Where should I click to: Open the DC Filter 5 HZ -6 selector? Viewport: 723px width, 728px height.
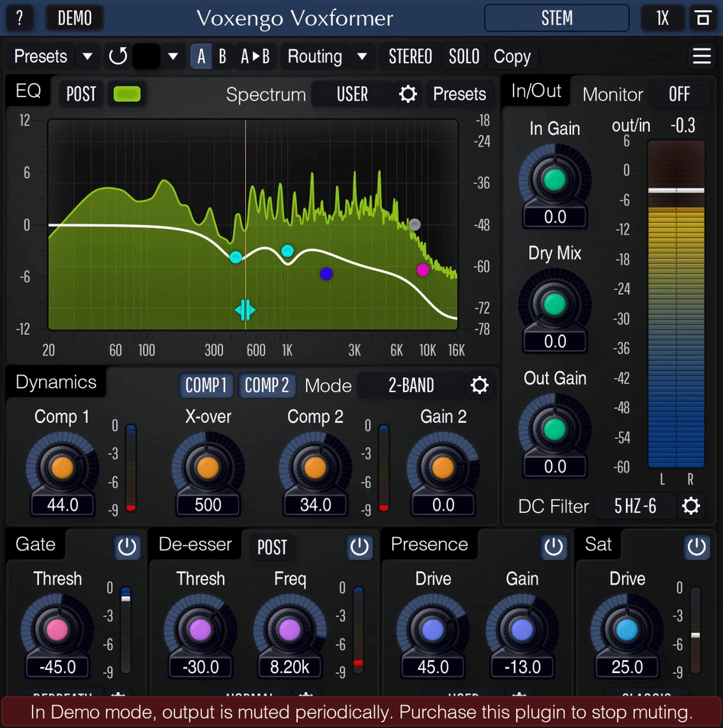click(x=635, y=506)
